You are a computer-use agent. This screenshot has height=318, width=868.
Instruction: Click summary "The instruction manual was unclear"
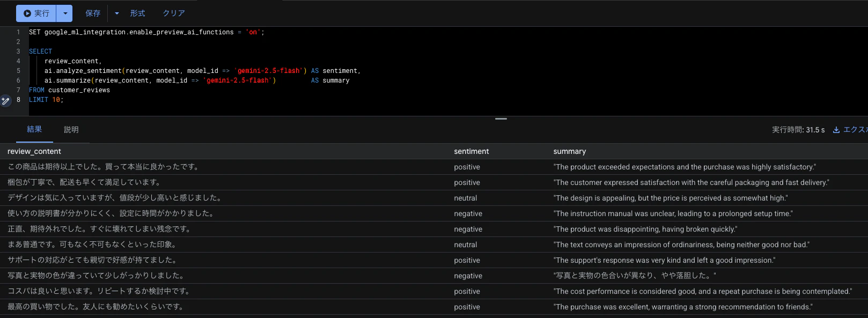673,213
